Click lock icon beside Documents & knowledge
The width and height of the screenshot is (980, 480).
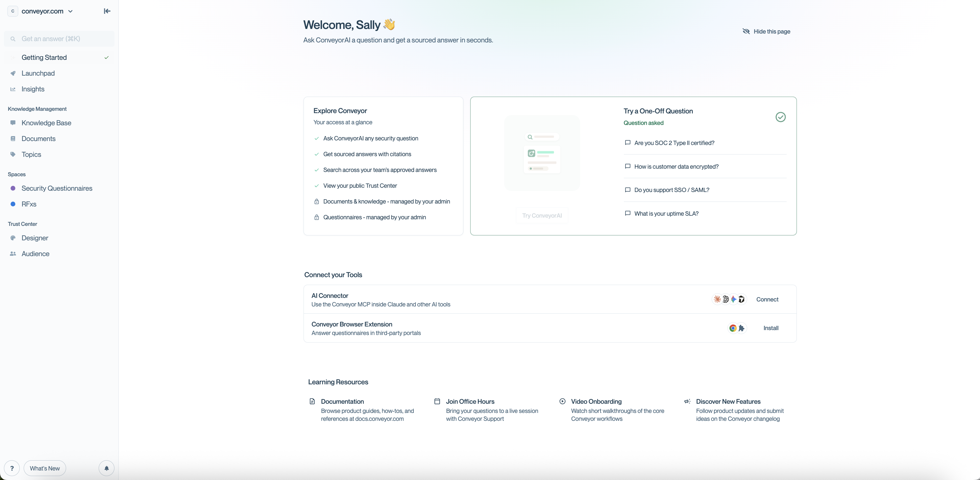pyautogui.click(x=316, y=202)
